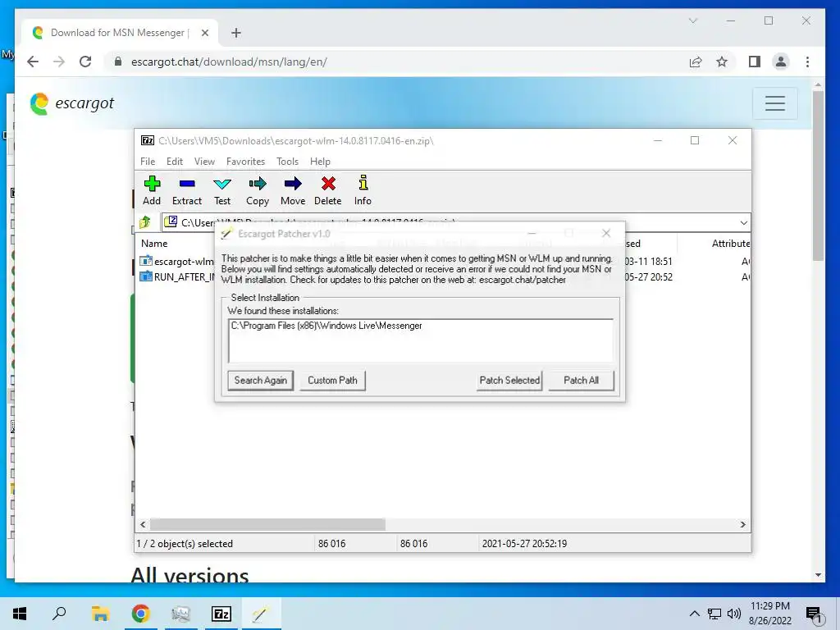Go up one folder level in 7-Zip
Screen dimensions: 840x630
[x=145, y=221]
